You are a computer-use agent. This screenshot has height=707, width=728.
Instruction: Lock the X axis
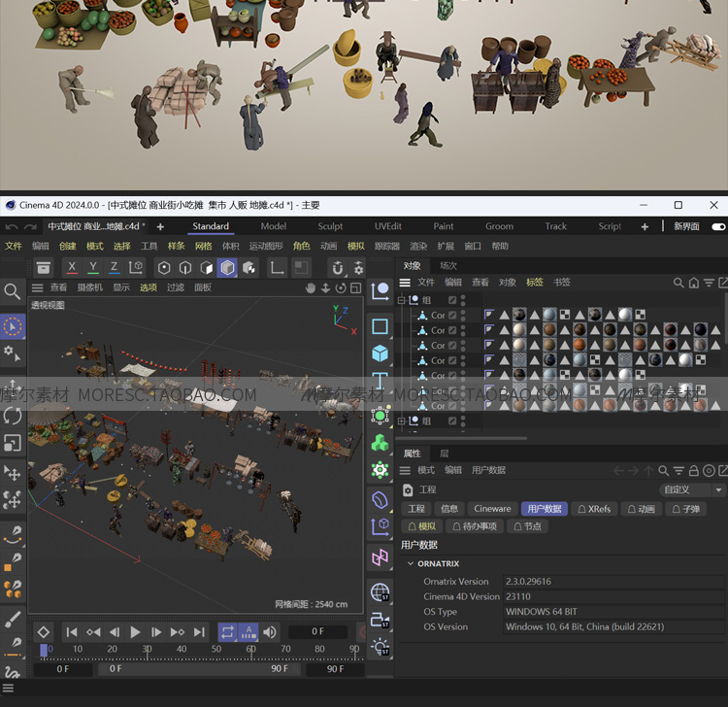pyautogui.click(x=71, y=267)
